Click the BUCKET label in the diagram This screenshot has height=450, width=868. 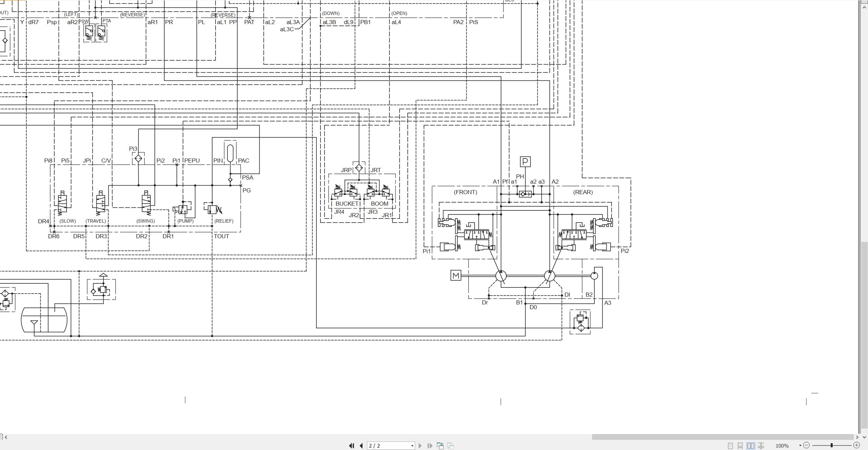(x=347, y=204)
